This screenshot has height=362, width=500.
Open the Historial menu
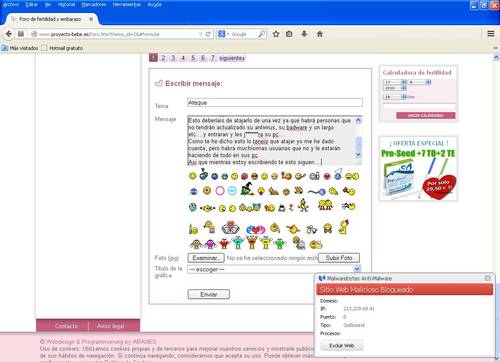pos(66,5)
